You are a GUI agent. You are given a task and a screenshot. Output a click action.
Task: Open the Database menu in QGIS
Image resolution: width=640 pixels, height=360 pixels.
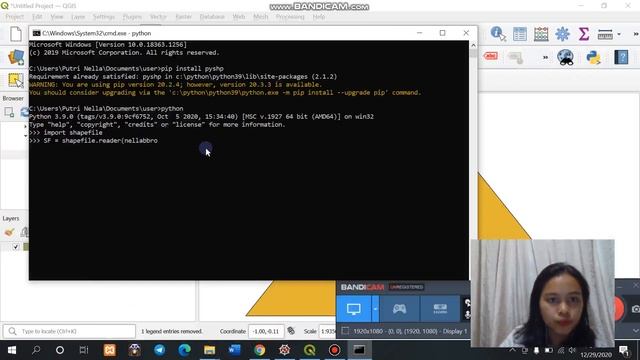[212, 17]
